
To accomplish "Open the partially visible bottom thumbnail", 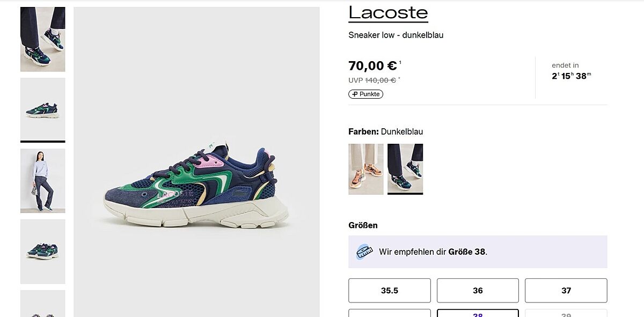I will click(x=43, y=304).
